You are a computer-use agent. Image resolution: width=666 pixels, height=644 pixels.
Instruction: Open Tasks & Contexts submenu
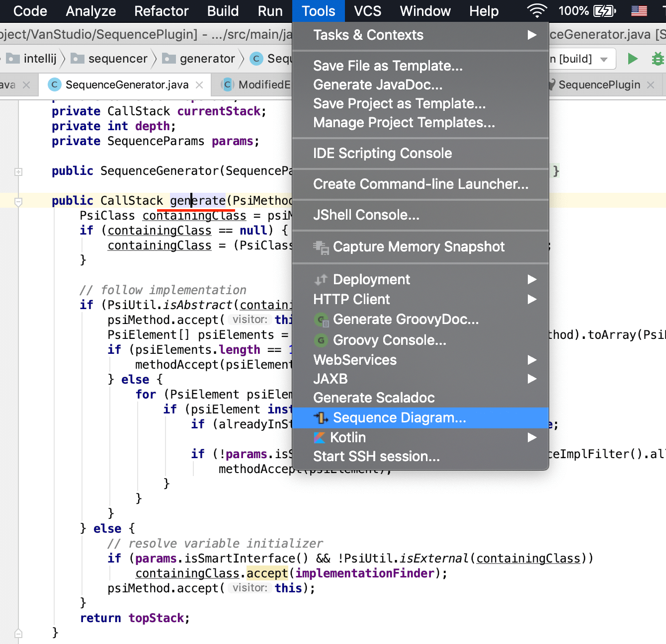pos(420,35)
